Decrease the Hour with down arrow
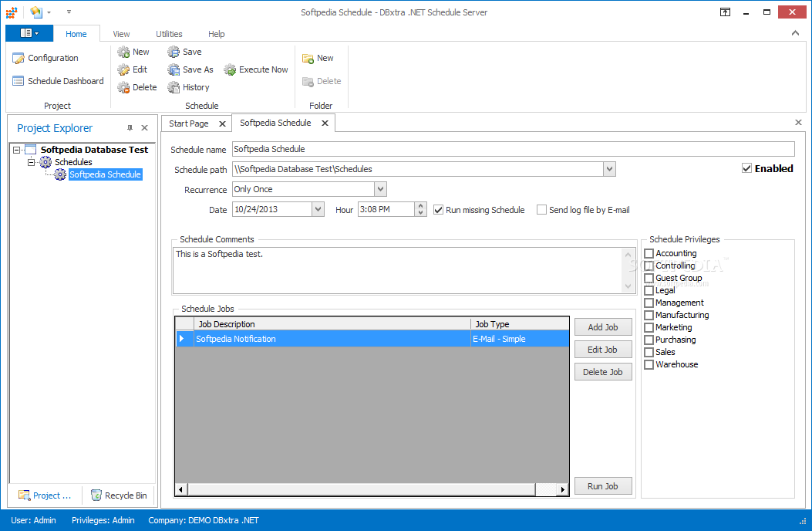The height and width of the screenshot is (531, 812). coord(421,212)
